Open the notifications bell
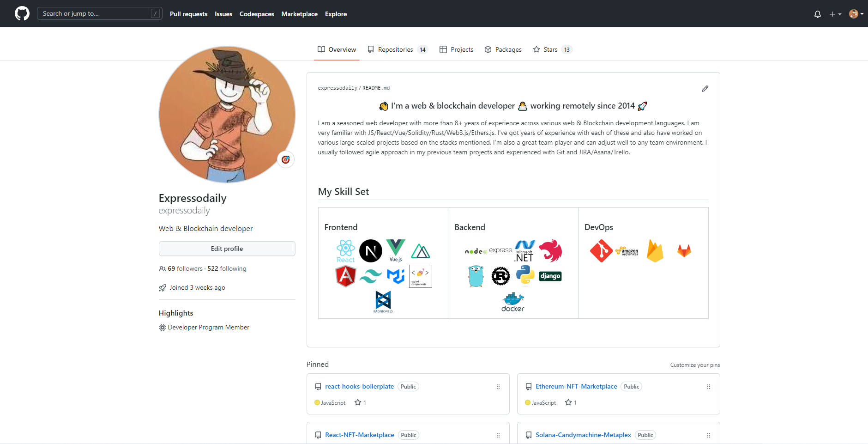This screenshot has height=444, width=868. 817,14
